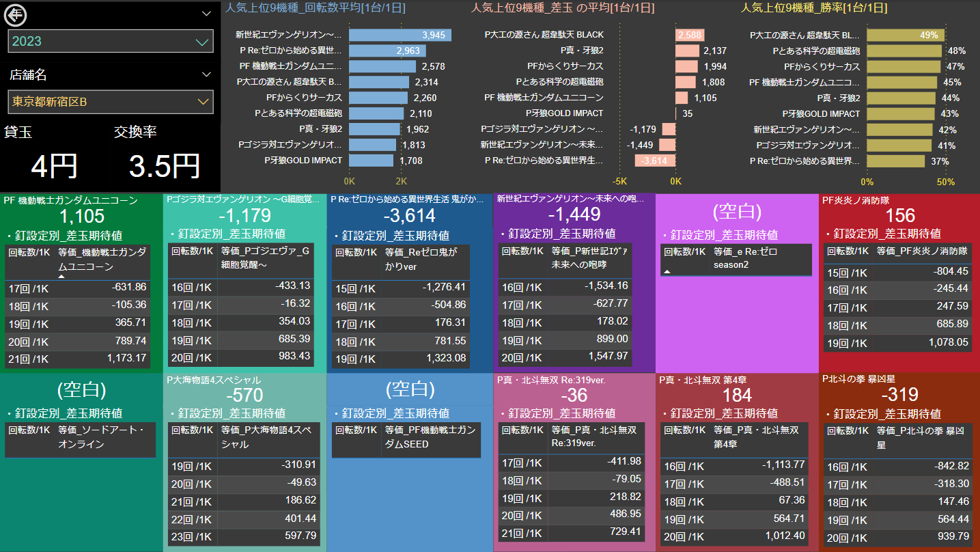Select the 3,945 bar for 新世紀エヴァンゲリオン
Viewport: 980px width, 552px height.
[400, 35]
